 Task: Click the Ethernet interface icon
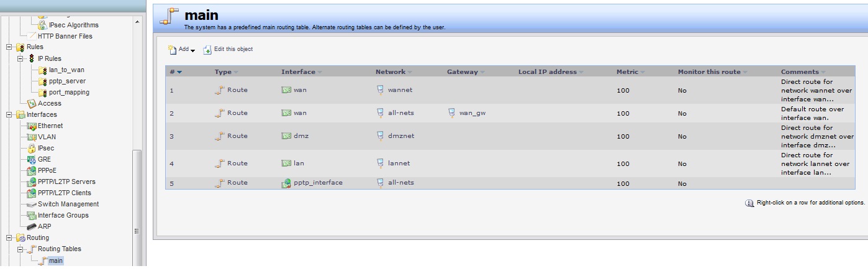(32, 126)
